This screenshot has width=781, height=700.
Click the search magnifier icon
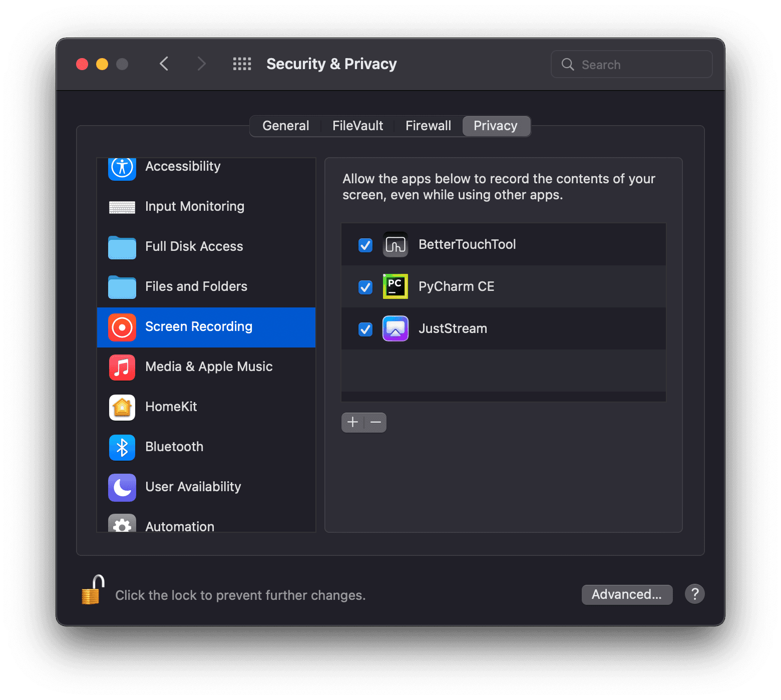coord(568,64)
